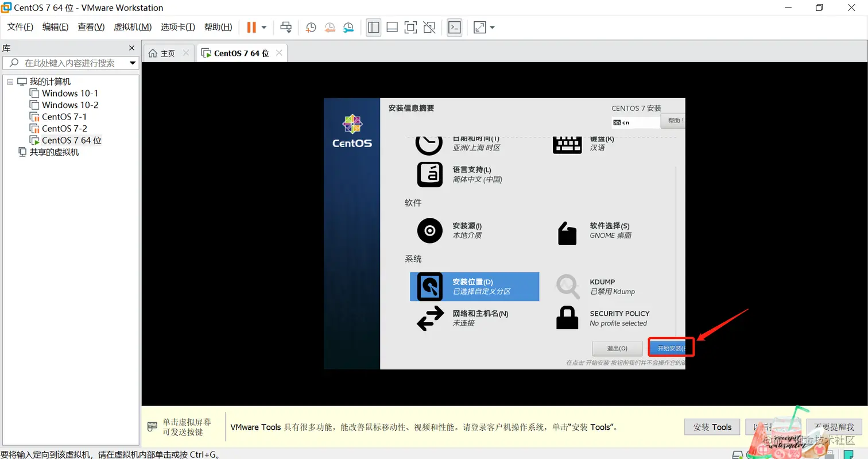Open 语言支持(L) settings icon
868x459 pixels.
click(430, 175)
